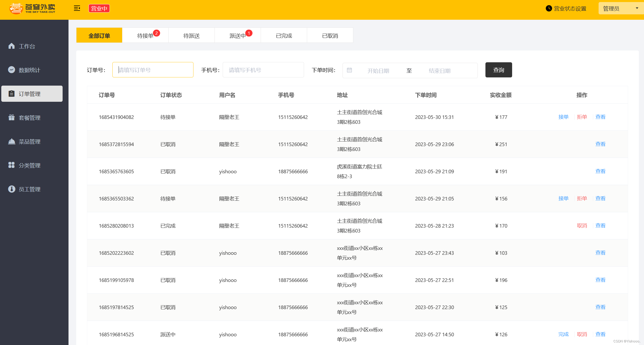644x345 pixels.
Task: Click the 下单时间 column header
Action: coord(426,95)
